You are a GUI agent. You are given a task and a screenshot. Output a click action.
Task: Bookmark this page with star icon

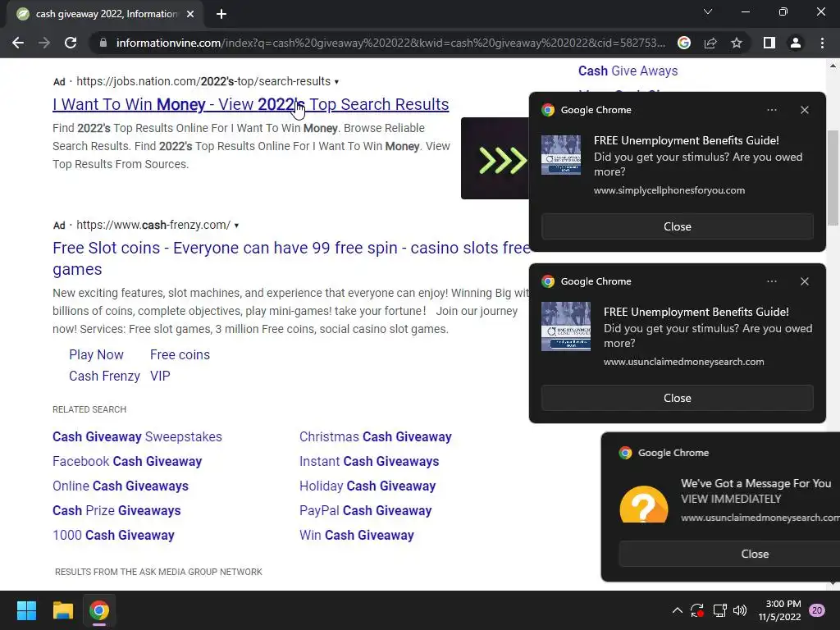(x=737, y=43)
